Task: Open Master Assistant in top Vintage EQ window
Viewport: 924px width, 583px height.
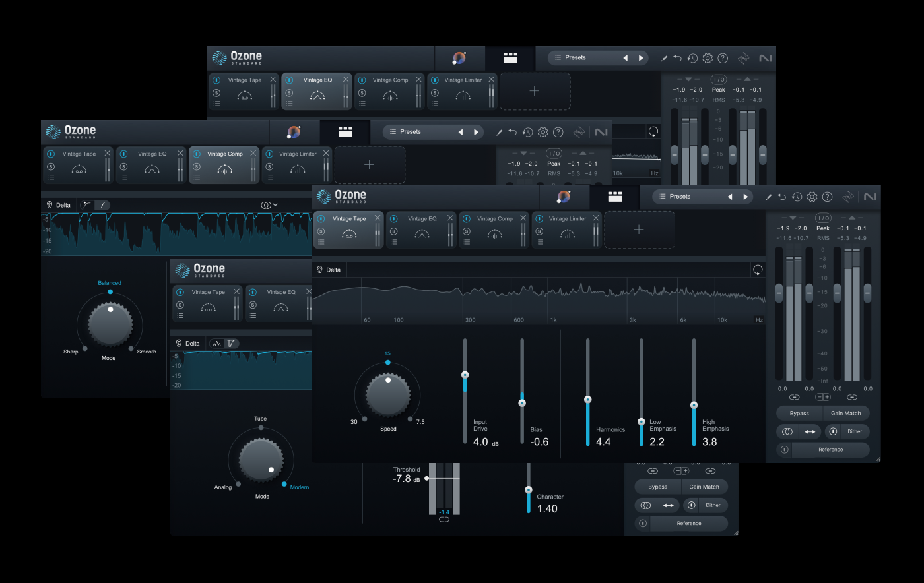Action: [459, 58]
